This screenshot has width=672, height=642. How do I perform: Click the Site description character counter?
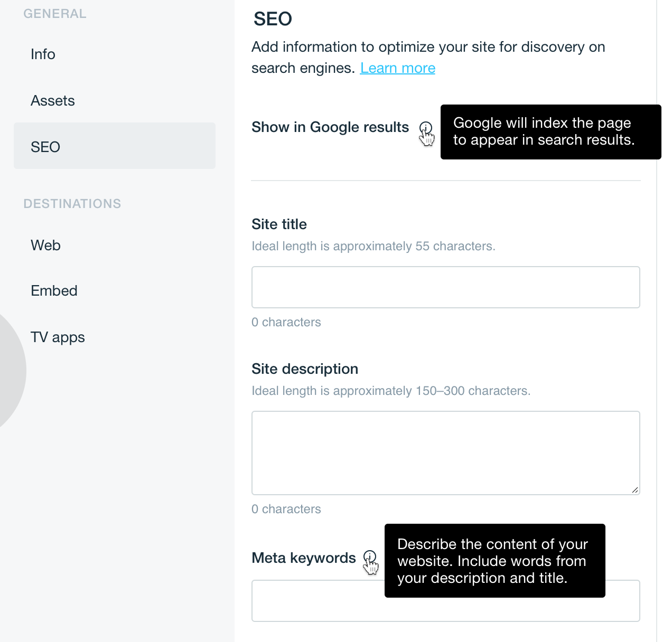click(x=286, y=508)
